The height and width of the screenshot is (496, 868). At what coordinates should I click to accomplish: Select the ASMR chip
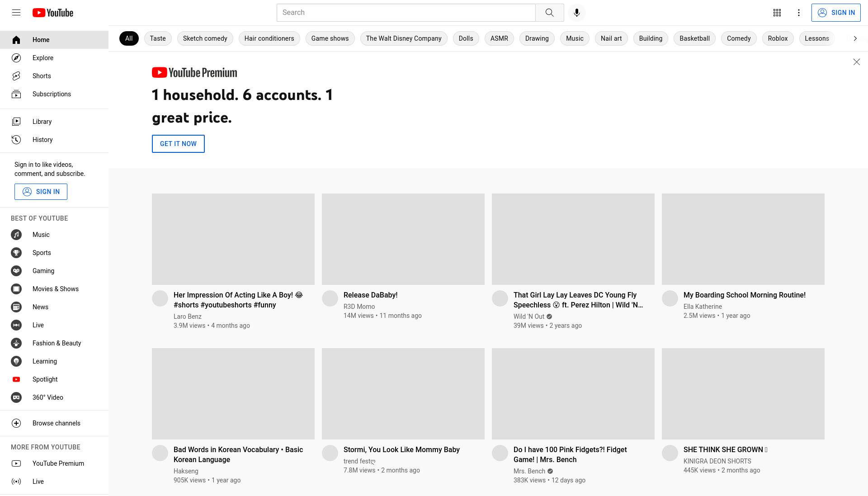coord(499,38)
